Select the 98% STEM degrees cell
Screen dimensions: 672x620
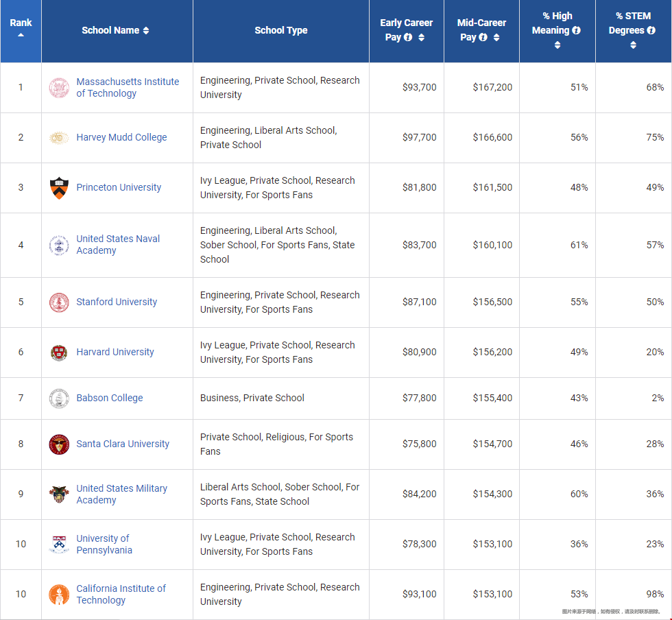click(x=634, y=595)
